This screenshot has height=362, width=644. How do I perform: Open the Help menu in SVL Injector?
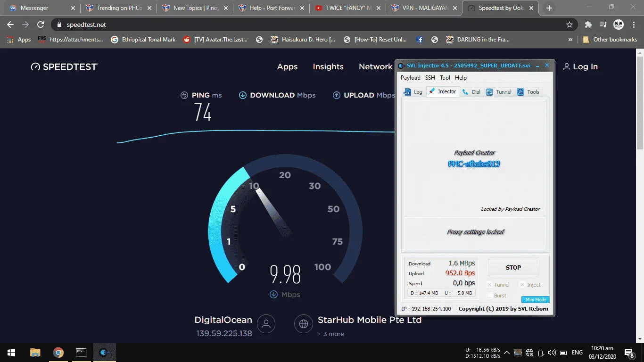pos(461,78)
